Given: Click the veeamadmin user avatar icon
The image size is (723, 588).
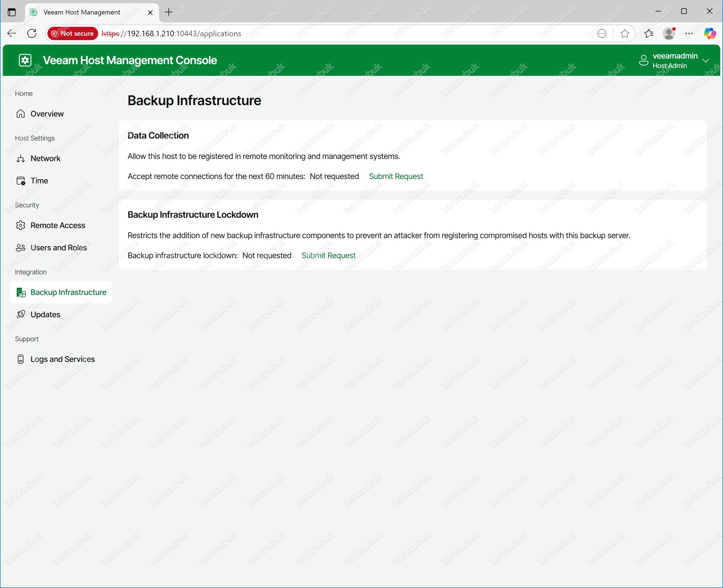Looking at the screenshot, I should 644,60.
